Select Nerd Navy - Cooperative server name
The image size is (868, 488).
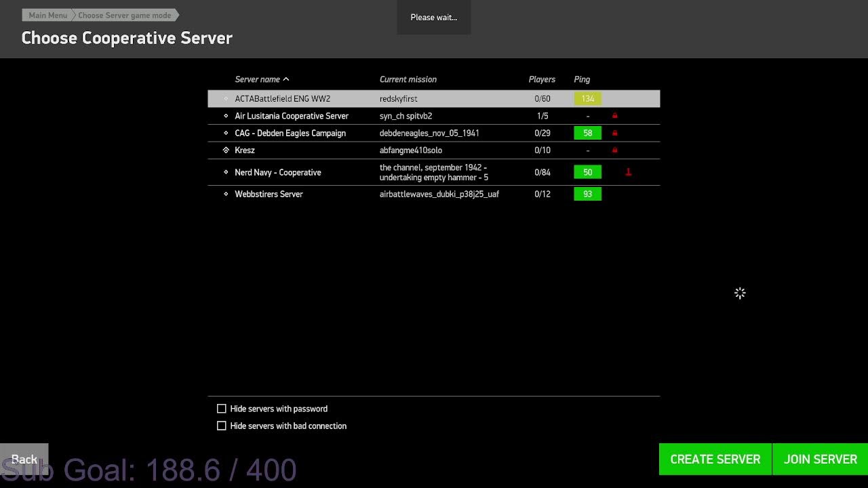(x=278, y=172)
